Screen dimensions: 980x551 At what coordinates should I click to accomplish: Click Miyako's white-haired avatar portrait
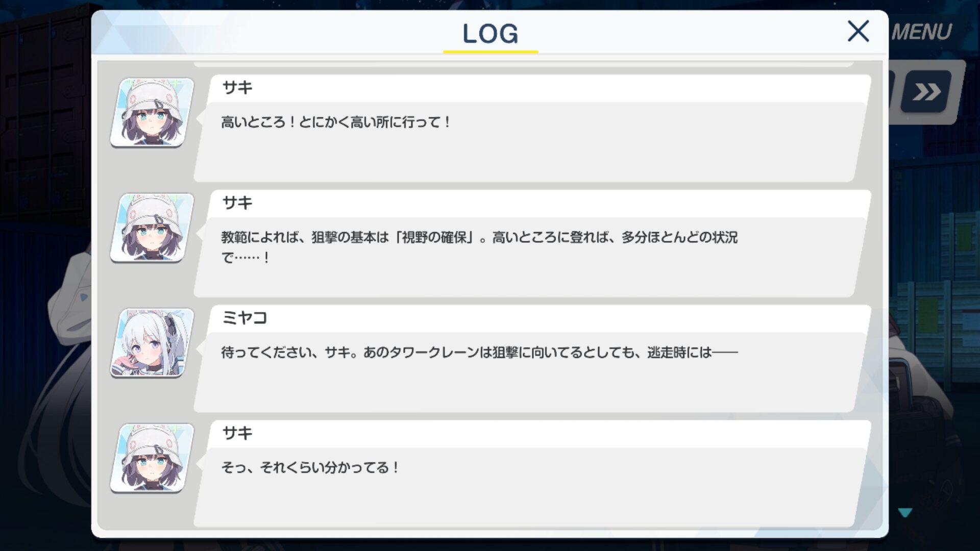pos(152,343)
